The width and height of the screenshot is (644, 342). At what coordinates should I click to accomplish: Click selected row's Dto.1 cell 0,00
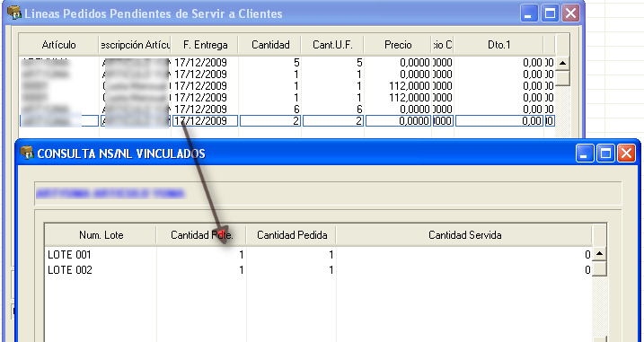pos(498,120)
